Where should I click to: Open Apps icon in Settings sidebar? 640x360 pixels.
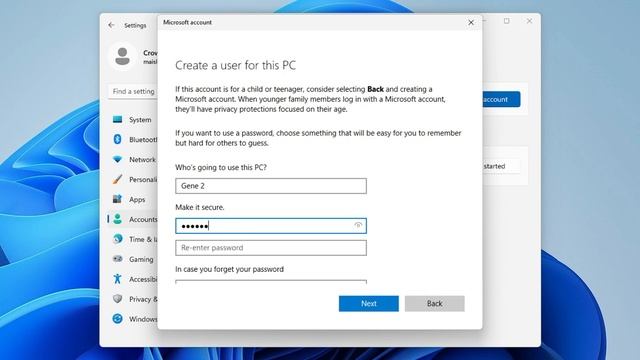[118, 199]
